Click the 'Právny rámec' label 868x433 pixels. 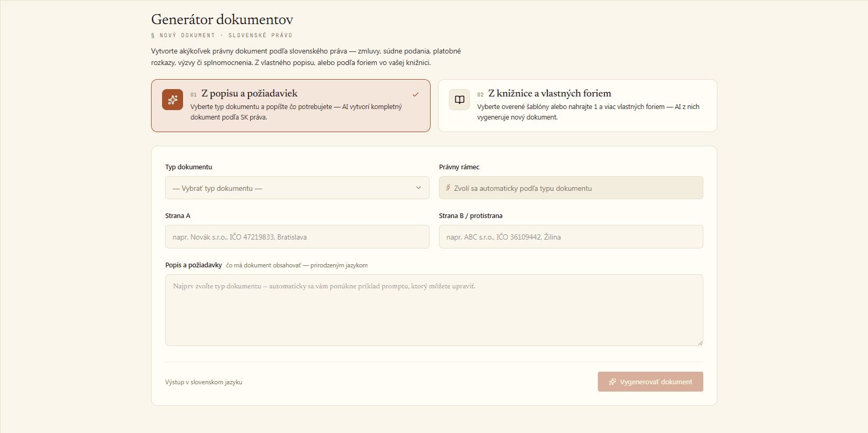(x=459, y=167)
